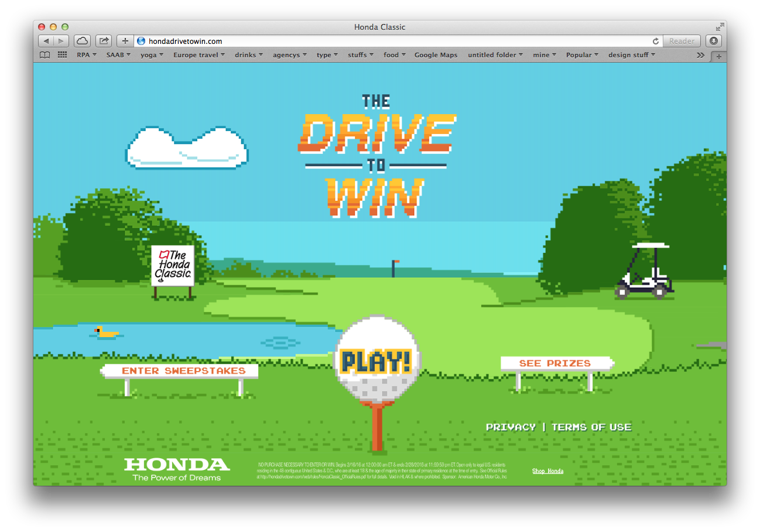The height and width of the screenshot is (532, 760).
Task: Enter full screen with the arrows icon
Action: coord(720,27)
